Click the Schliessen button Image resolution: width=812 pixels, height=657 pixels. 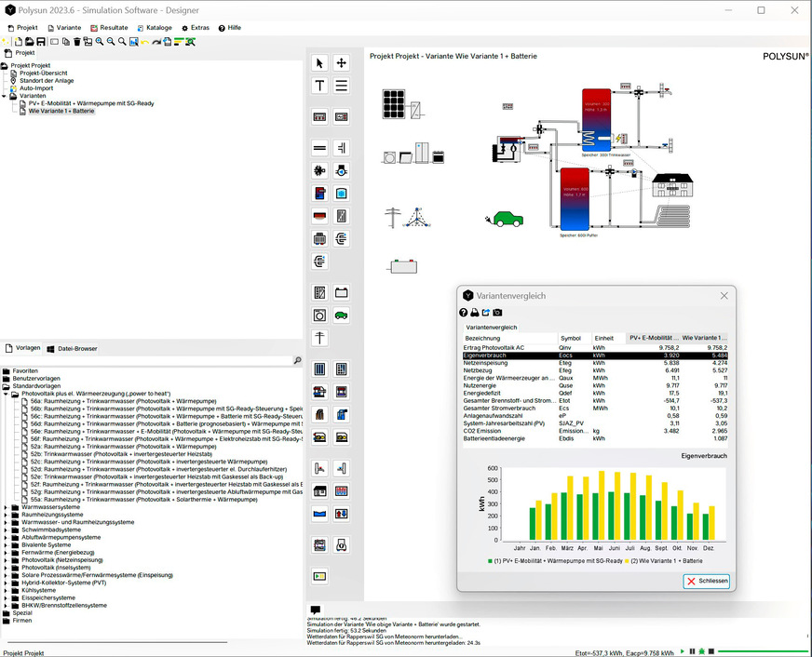click(x=707, y=581)
